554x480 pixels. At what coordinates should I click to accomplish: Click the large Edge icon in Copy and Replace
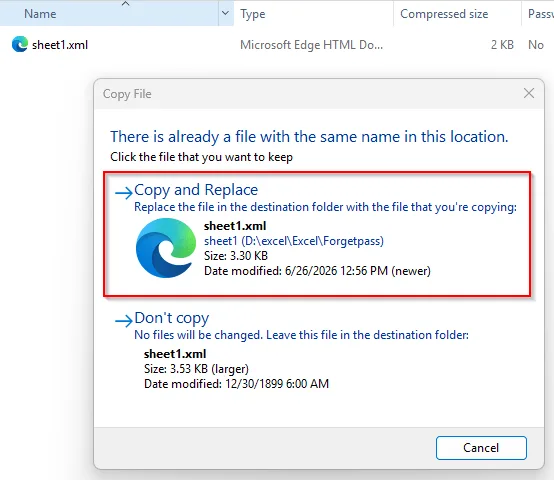coord(166,248)
